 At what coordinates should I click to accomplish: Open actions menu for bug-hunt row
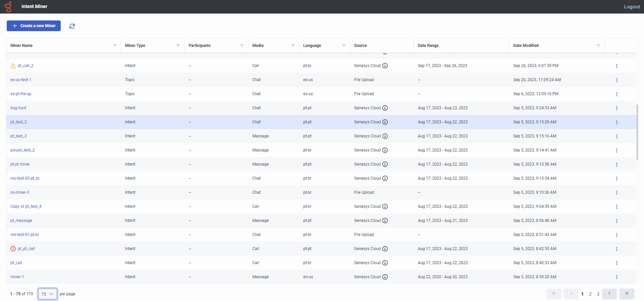tap(616, 108)
